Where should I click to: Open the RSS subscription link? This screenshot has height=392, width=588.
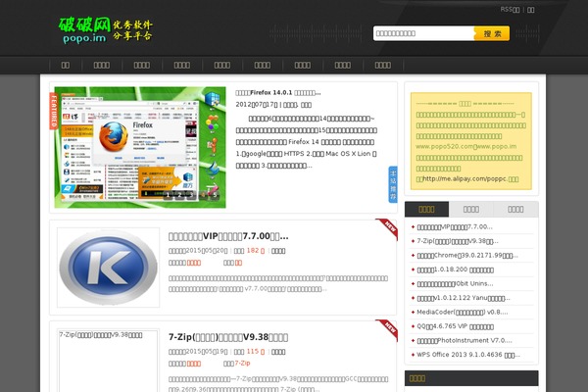coord(510,10)
